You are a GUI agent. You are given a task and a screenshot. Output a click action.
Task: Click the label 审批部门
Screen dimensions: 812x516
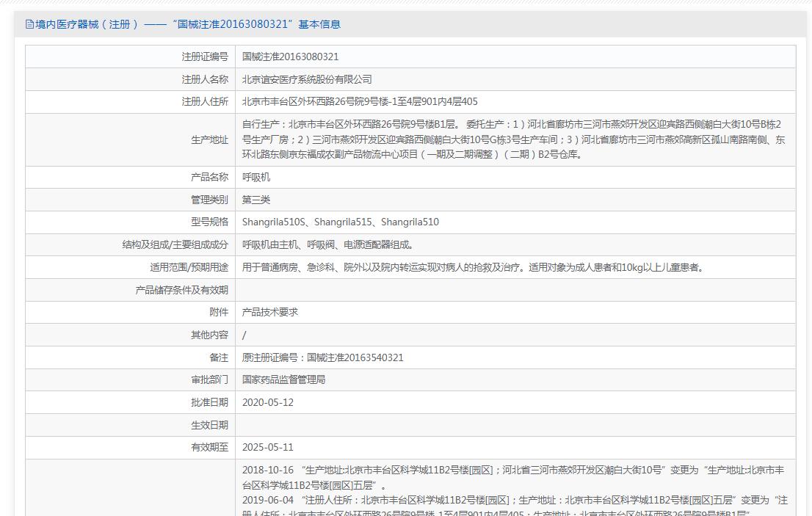click(209, 380)
